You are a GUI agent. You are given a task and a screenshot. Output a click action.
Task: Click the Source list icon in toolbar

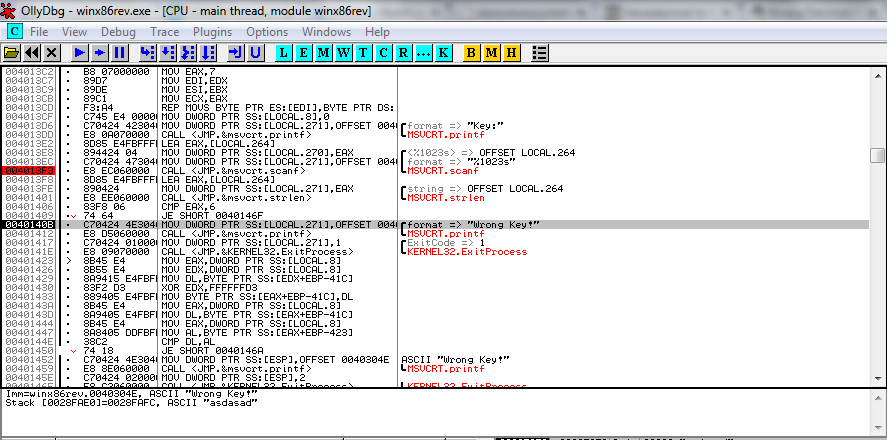pos(540,53)
